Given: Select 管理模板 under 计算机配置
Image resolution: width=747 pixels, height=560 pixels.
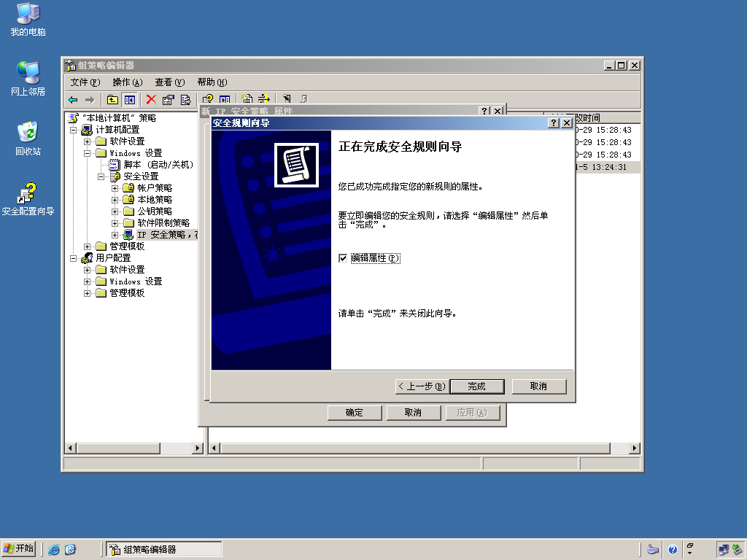Looking at the screenshot, I should tap(127, 246).
